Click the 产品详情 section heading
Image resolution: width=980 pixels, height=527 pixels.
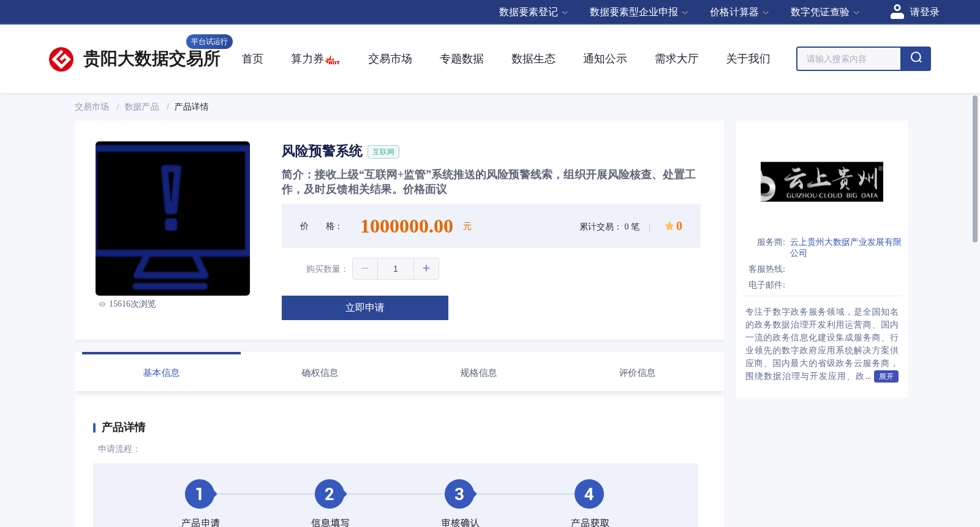[123, 427]
